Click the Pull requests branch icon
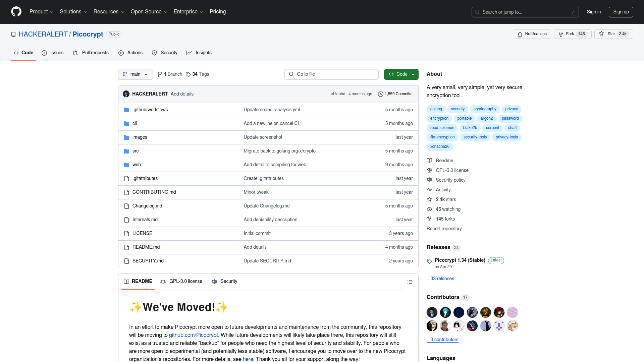The image size is (644, 362). [x=75, y=53]
